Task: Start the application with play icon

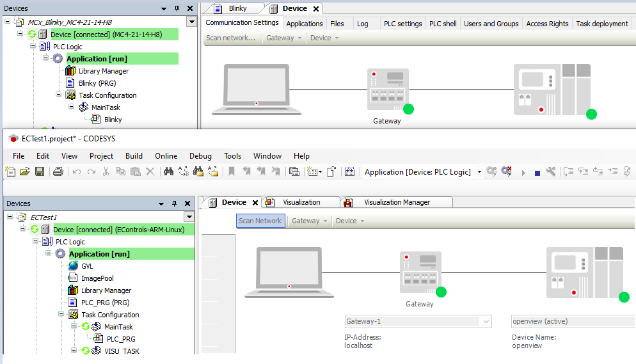Action: (523, 173)
